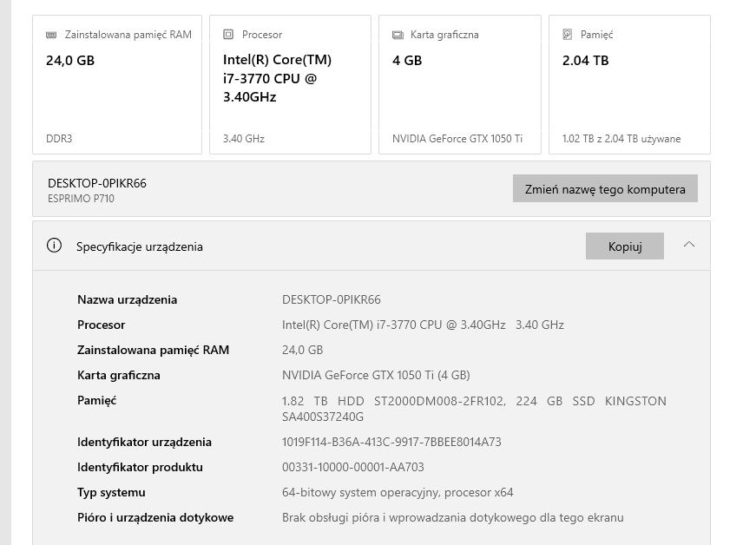The width and height of the screenshot is (756, 545).
Task: Click the processor chip icon
Action: click(x=228, y=34)
